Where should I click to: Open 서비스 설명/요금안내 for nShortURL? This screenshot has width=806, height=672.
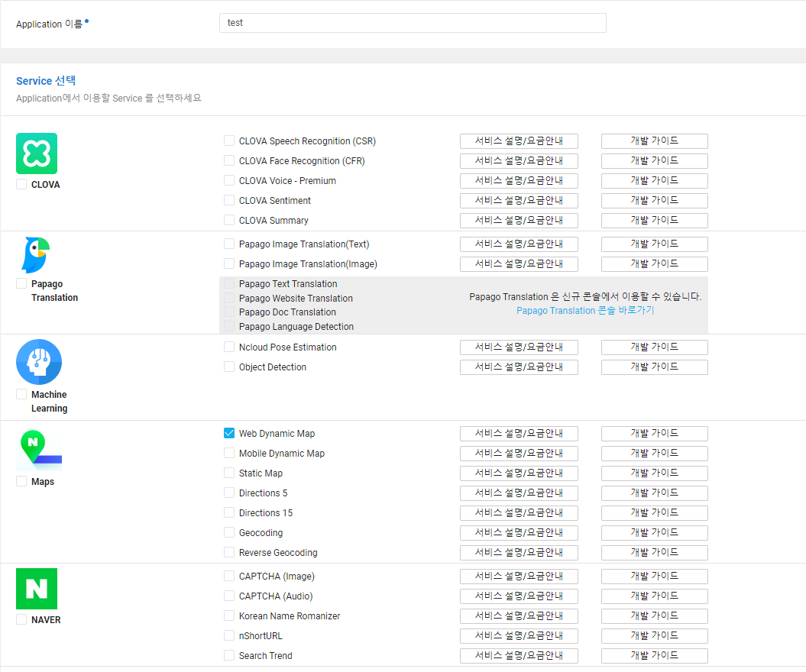pyautogui.click(x=520, y=635)
